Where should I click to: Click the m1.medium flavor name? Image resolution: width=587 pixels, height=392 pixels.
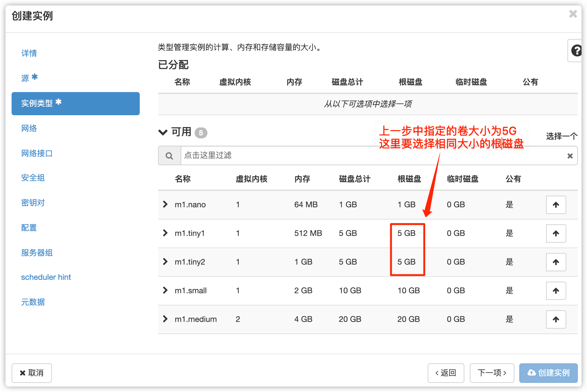(x=196, y=319)
